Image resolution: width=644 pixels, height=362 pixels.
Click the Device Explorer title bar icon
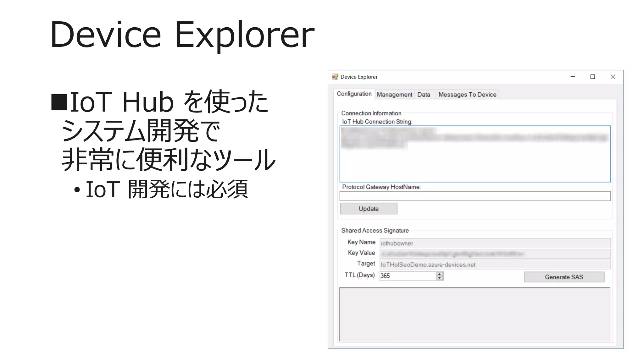[335, 77]
